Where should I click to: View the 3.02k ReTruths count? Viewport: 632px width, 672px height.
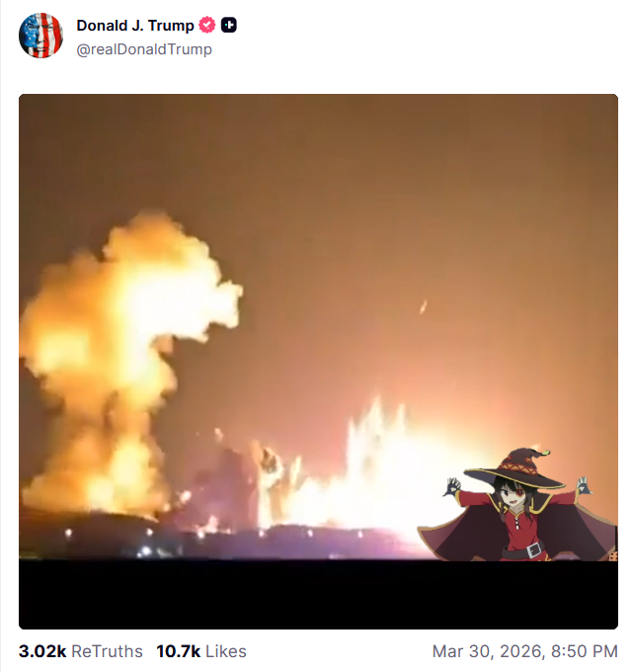pos(81,651)
